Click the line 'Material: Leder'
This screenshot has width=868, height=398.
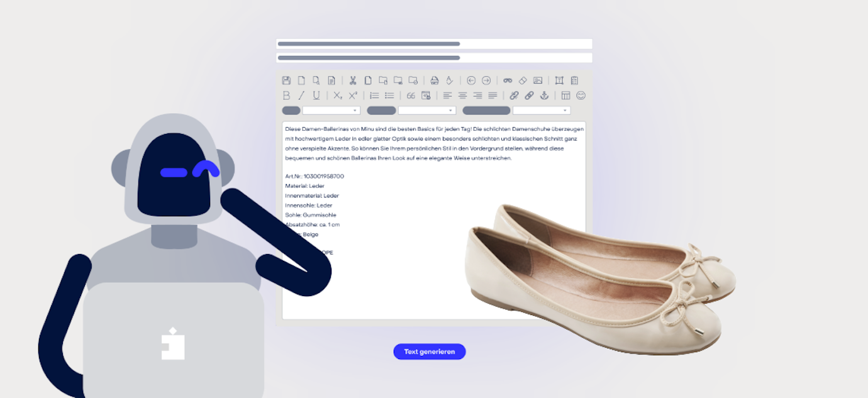(304, 186)
